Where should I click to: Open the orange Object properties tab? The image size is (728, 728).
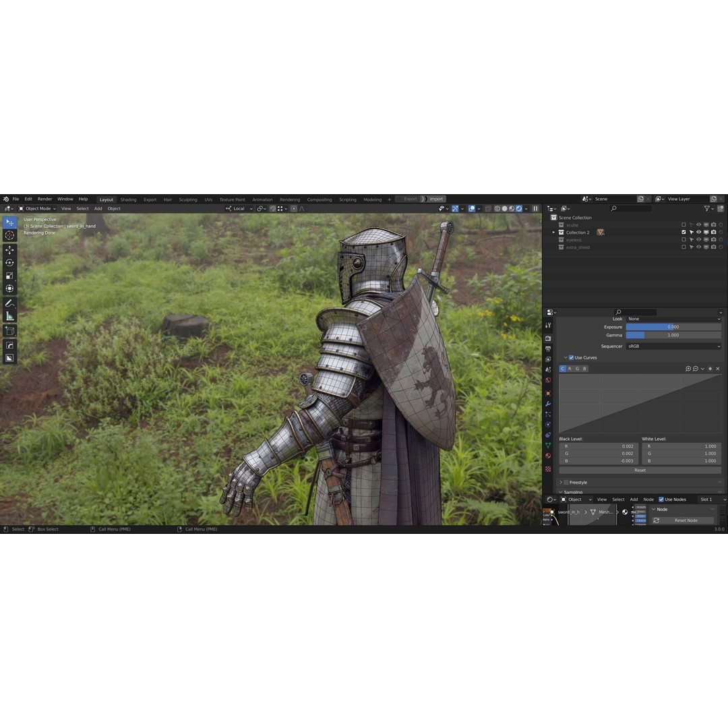(548, 393)
